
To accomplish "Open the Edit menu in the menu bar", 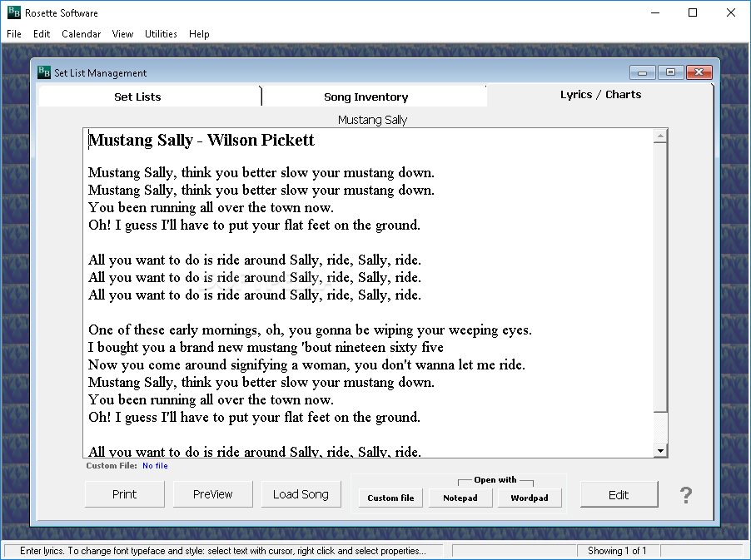I will coord(42,34).
